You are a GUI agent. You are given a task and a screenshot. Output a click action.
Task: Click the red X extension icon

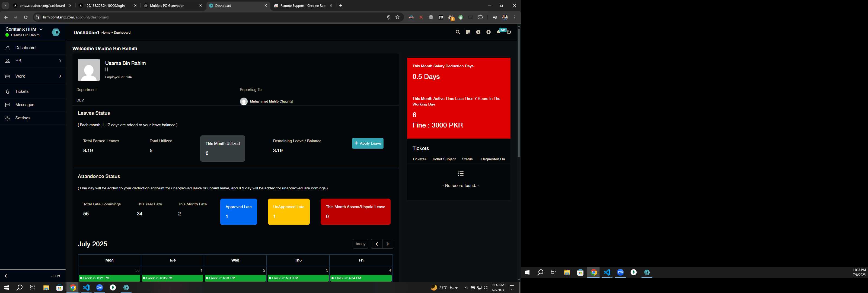(421, 17)
